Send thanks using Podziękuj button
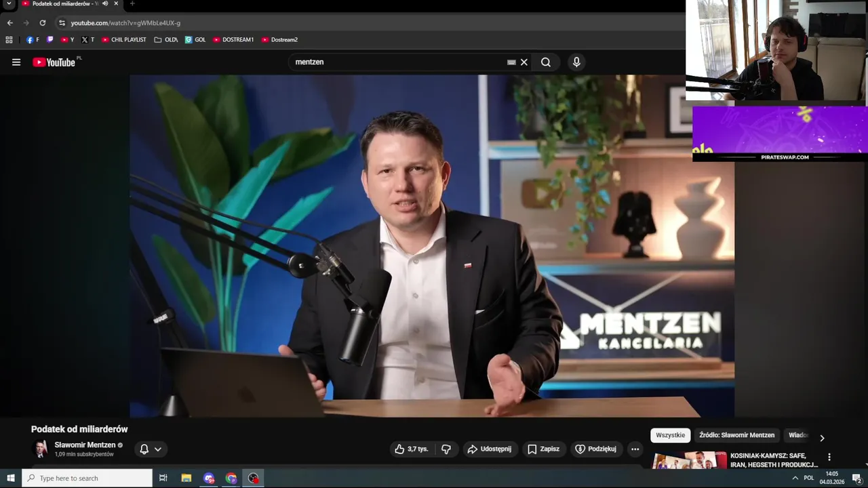Image resolution: width=868 pixels, height=488 pixels. point(596,449)
